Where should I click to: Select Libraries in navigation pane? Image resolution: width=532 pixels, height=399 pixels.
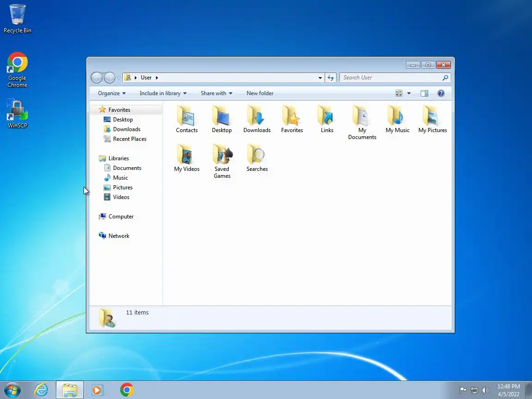click(118, 158)
